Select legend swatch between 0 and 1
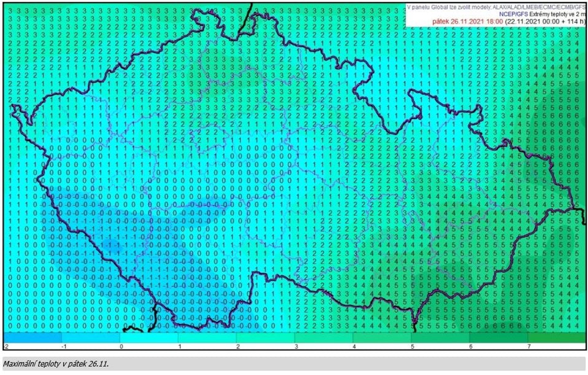 point(149,338)
